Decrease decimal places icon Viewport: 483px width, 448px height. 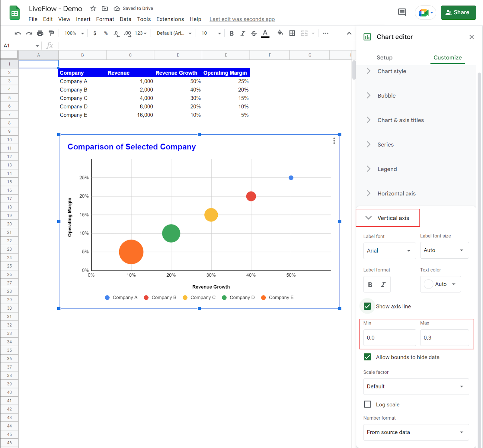[x=116, y=33]
